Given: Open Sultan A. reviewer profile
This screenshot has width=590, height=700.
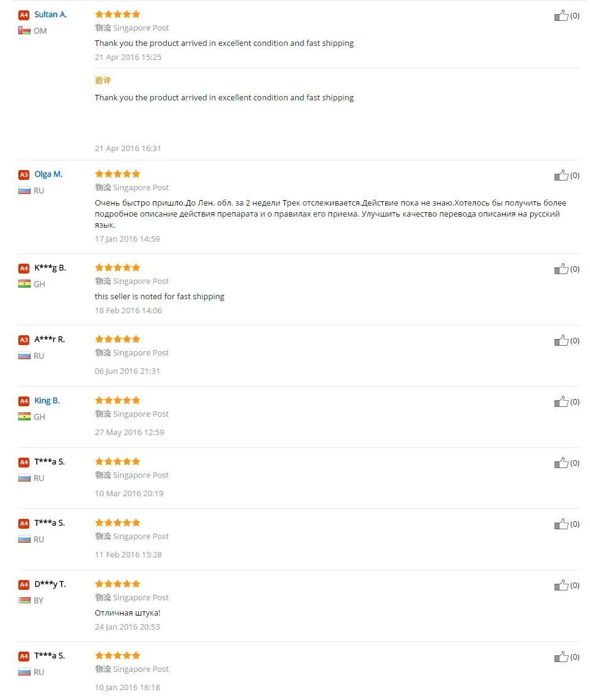Looking at the screenshot, I should 51,15.
